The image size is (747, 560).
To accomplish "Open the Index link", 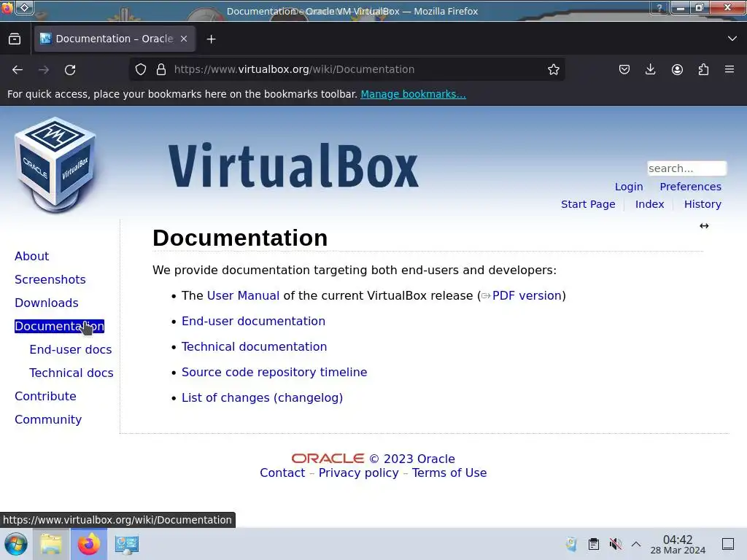I will [x=649, y=204].
